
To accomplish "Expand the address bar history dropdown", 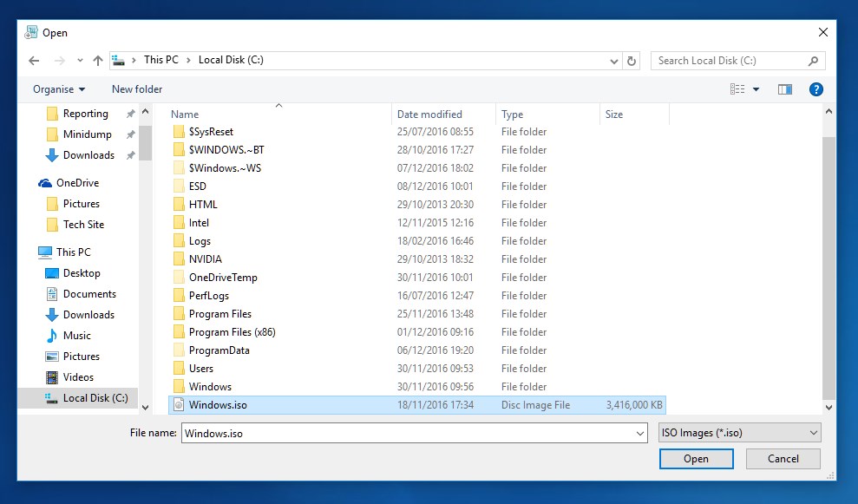I will 614,62.
